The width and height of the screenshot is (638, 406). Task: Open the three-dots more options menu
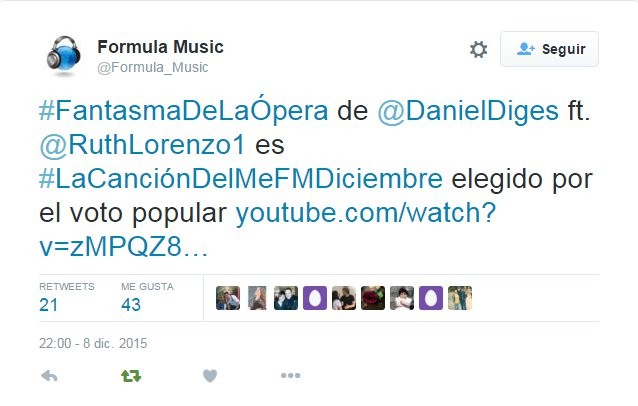[x=291, y=375]
